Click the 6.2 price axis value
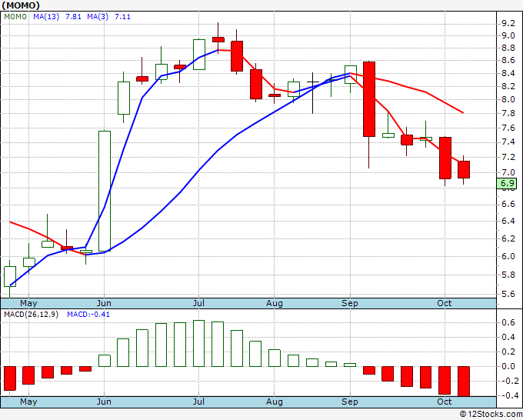523x420 pixels. click(508, 239)
